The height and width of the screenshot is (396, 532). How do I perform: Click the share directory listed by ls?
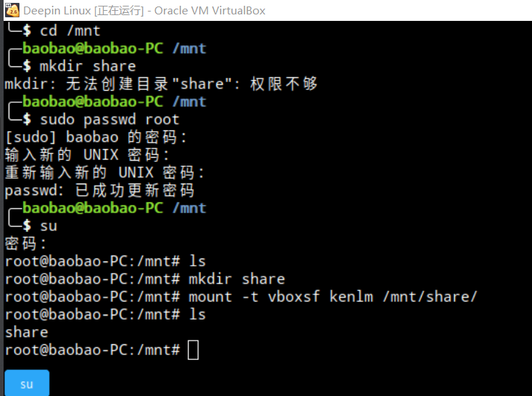(x=27, y=333)
